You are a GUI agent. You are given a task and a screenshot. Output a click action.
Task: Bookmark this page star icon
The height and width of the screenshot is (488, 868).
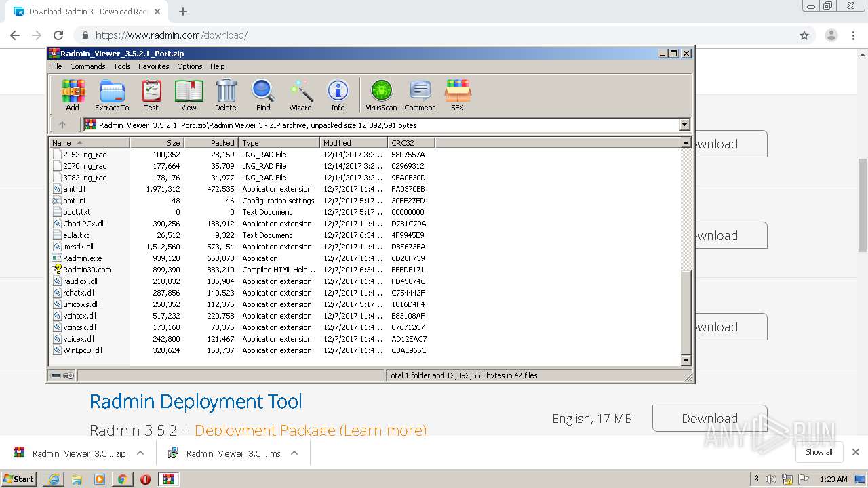coord(804,35)
